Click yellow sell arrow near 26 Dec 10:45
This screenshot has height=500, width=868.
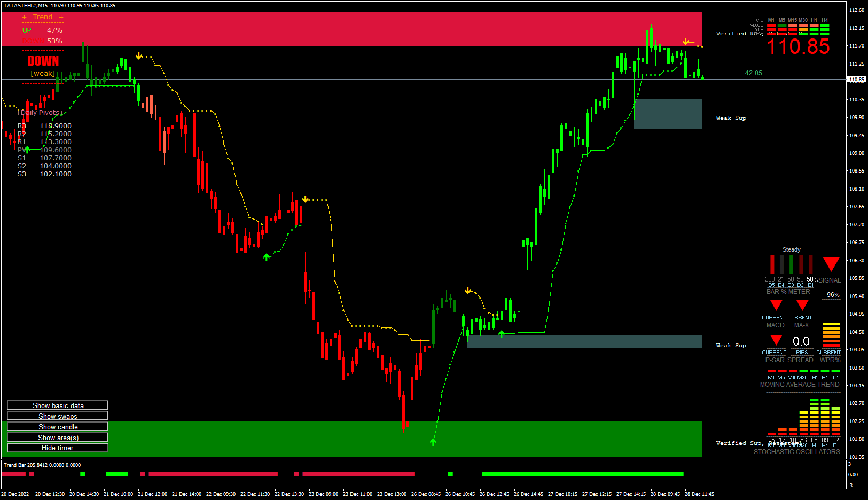point(468,291)
